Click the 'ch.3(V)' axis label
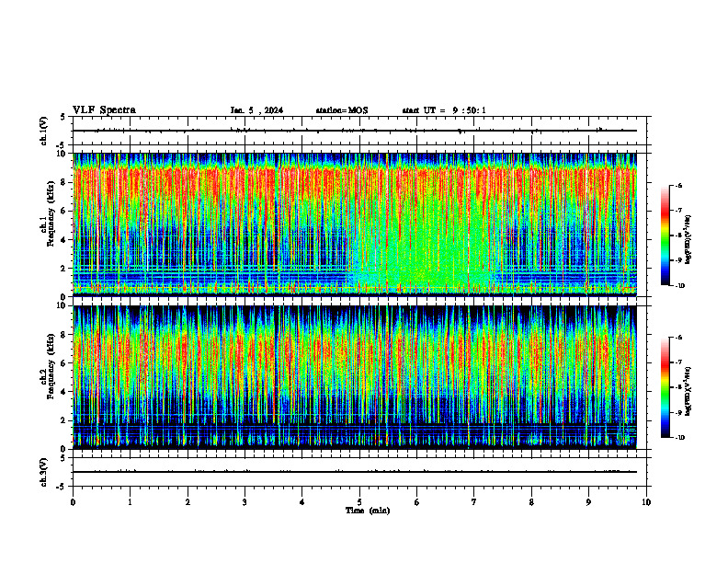Image resolution: width=728 pixels, height=563 pixels. click(x=43, y=472)
